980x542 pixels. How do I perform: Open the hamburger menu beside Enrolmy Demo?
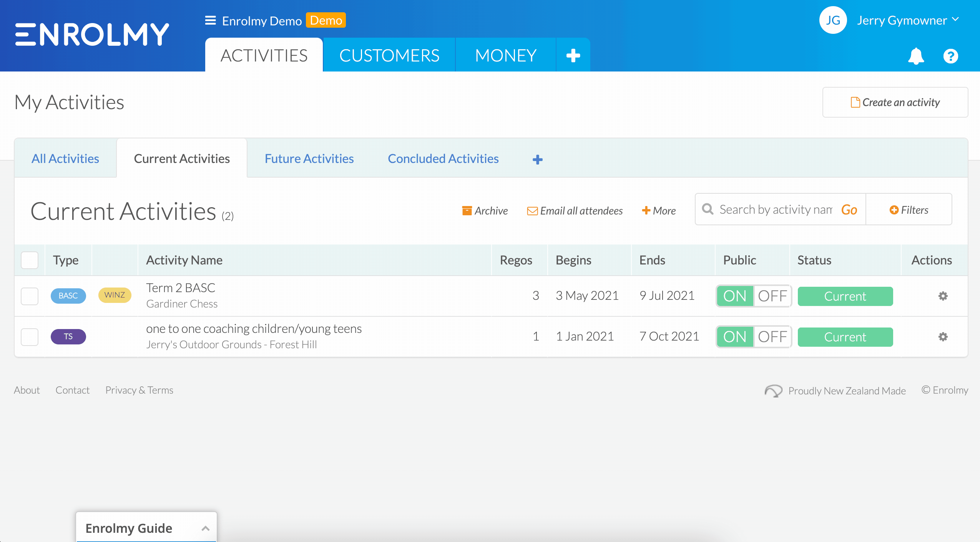pyautogui.click(x=210, y=20)
